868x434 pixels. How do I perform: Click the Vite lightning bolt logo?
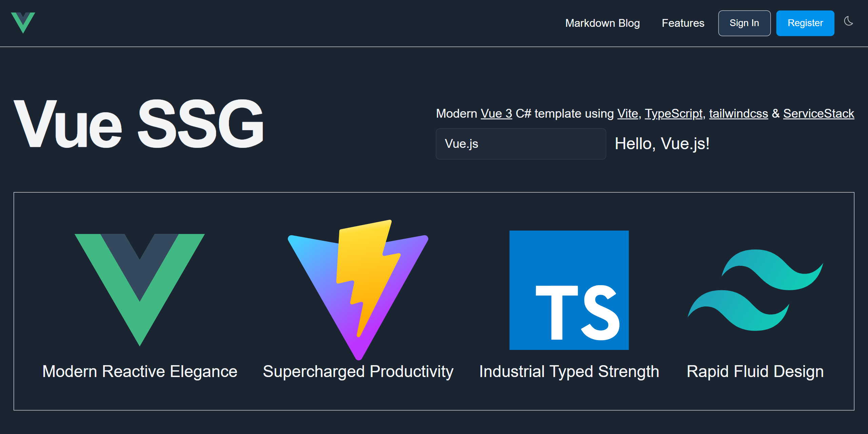click(x=358, y=290)
